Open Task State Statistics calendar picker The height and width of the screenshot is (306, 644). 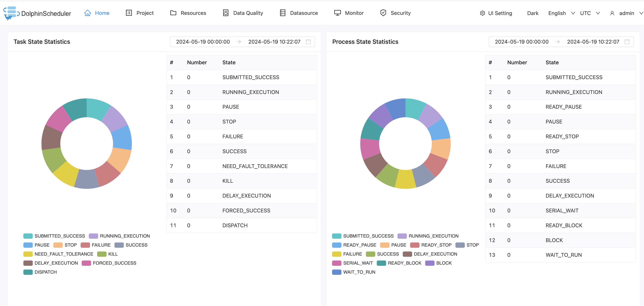point(308,42)
